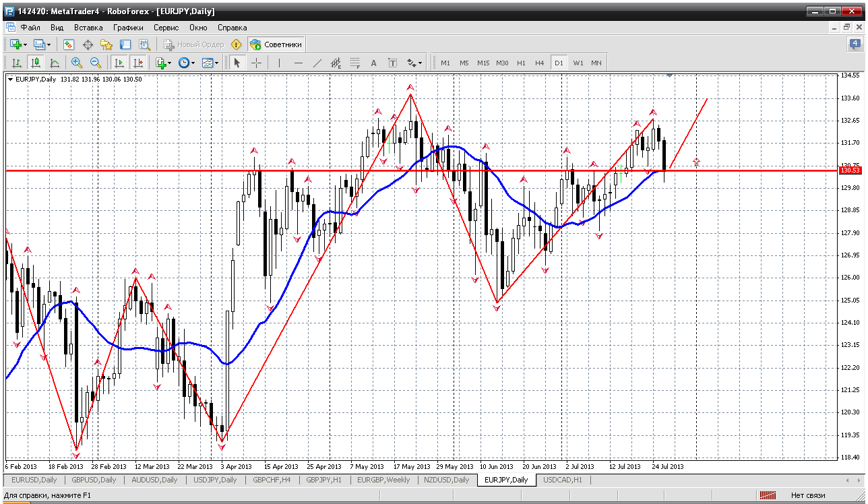Open the Сервис menu
This screenshot has width=868, height=504.
166,28
